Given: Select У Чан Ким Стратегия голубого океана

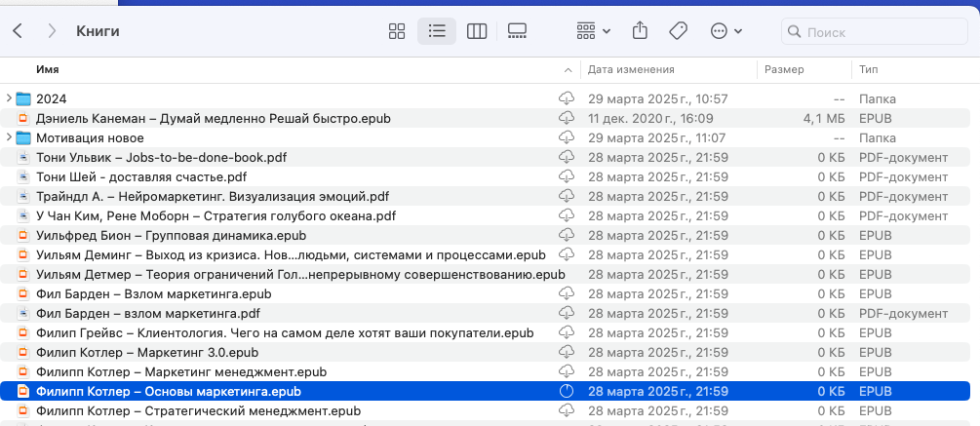Looking at the screenshot, I should [216, 215].
